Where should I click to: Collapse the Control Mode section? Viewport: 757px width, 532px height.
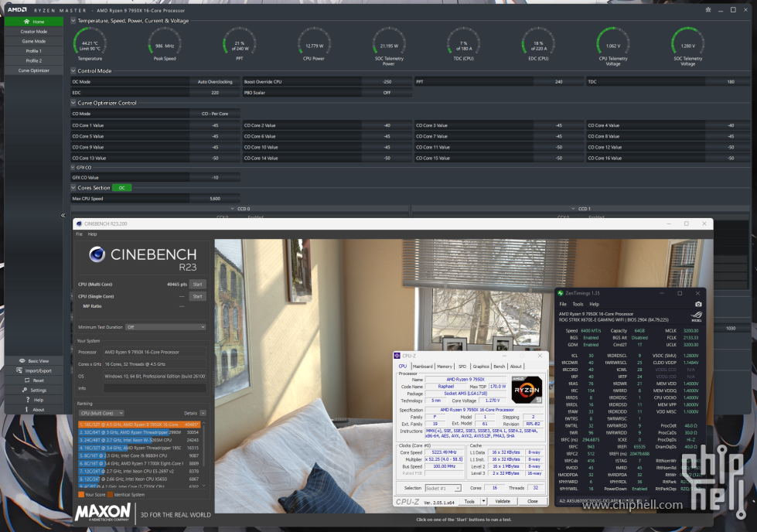(73, 70)
